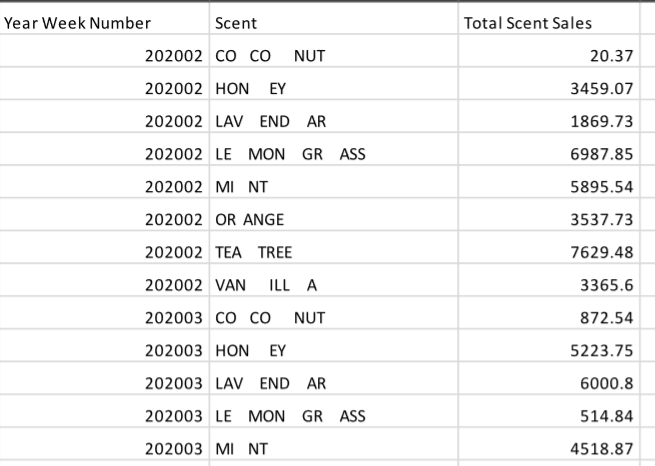The image size is (655, 466).
Task: Click the Year Week Number column header
Action: click(78, 22)
